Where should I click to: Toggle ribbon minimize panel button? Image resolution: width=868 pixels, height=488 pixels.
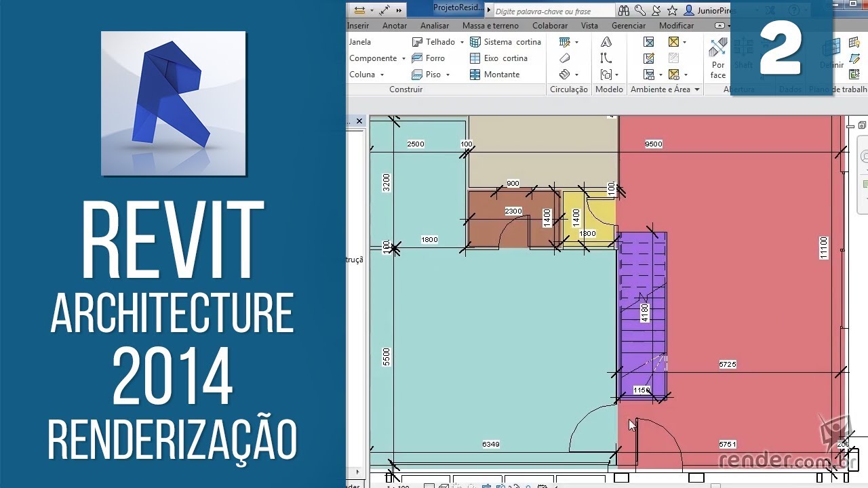pos(720,26)
